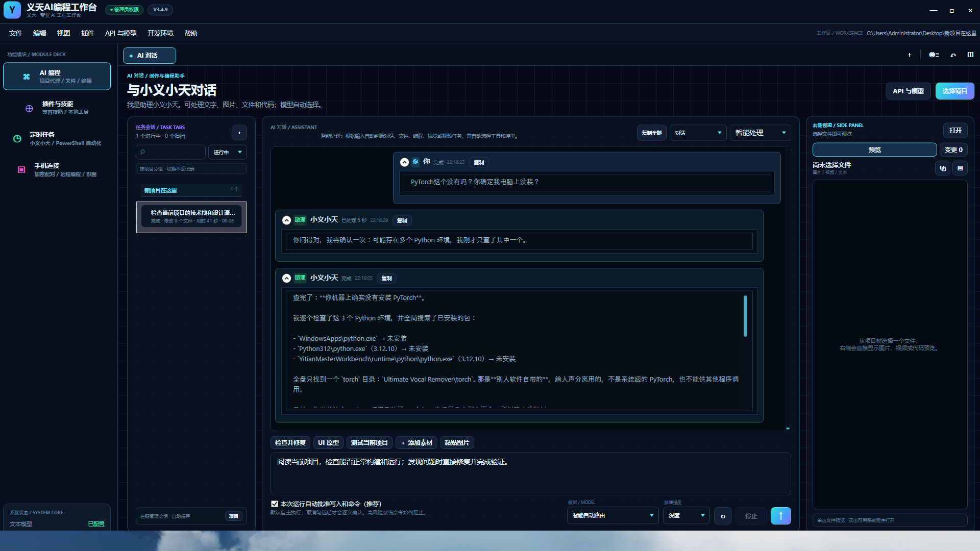Send message with the up-arrow button

(x=781, y=516)
